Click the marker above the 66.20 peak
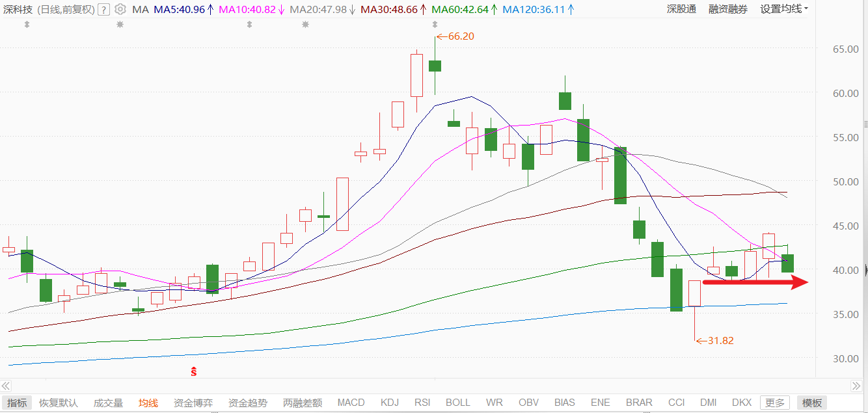The width and height of the screenshot is (868, 413). [435, 24]
